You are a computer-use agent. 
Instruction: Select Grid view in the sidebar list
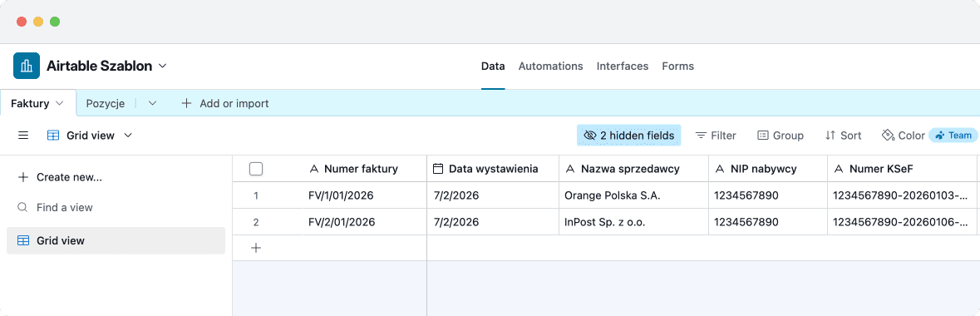click(x=116, y=240)
